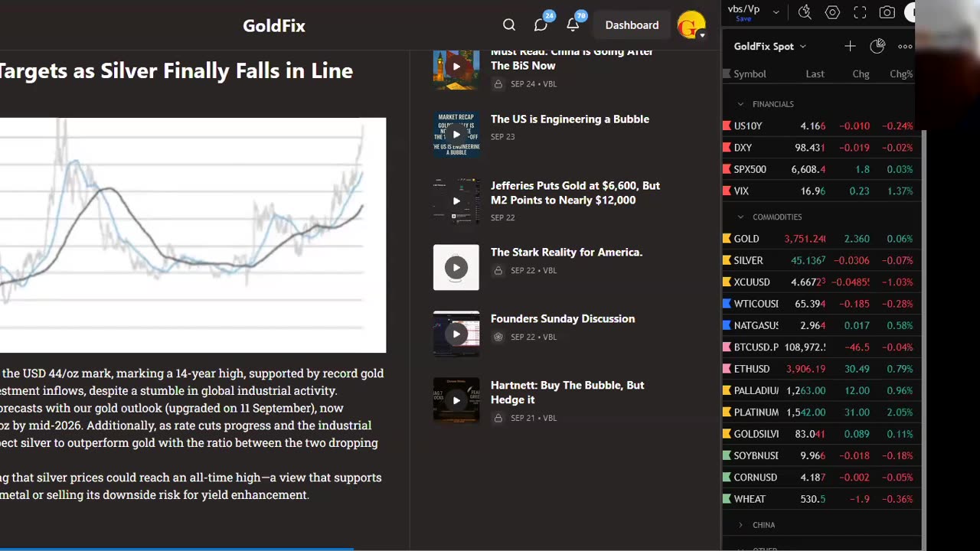Viewport: 980px width, 551px height.
Task: Open the profile avatar account menu
Action: pos(691,25)
